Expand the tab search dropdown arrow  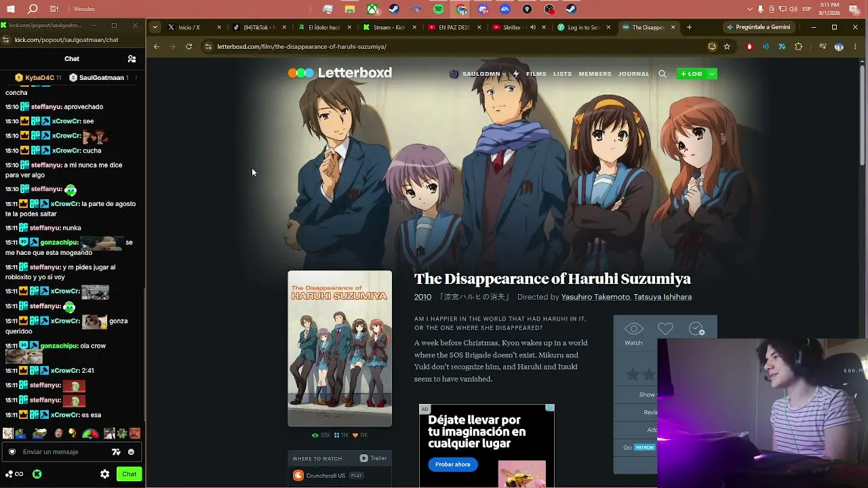(155, 28)
